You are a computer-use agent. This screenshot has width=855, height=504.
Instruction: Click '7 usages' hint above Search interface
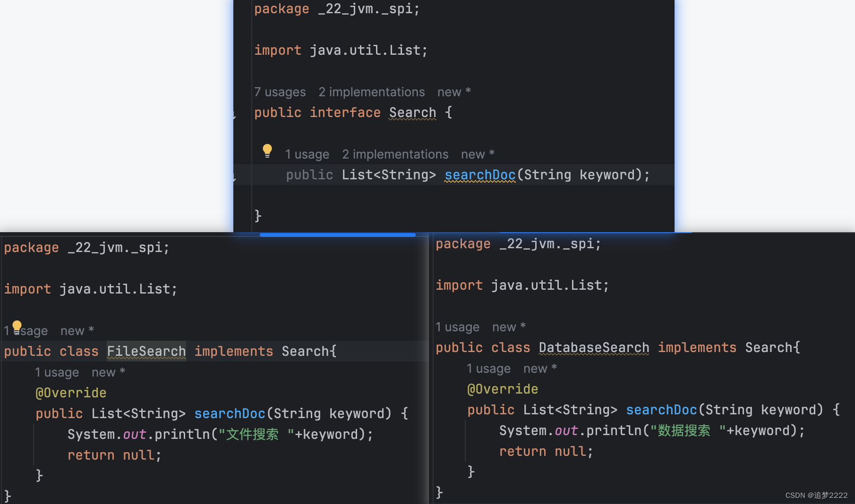pos(280,92)
